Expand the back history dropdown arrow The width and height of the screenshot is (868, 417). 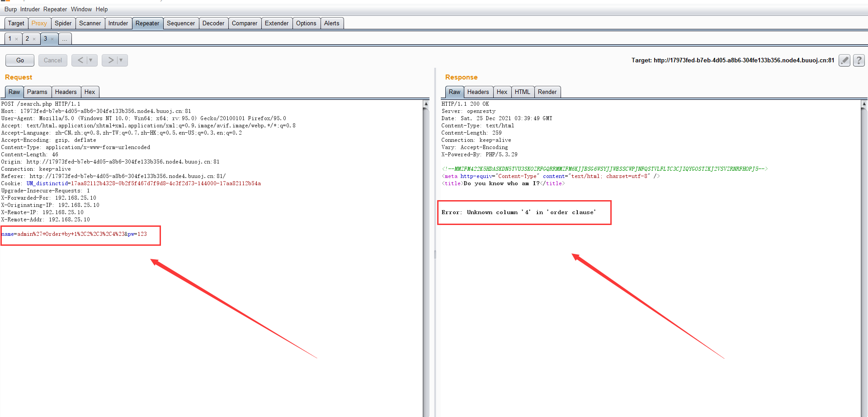point(91,60)
